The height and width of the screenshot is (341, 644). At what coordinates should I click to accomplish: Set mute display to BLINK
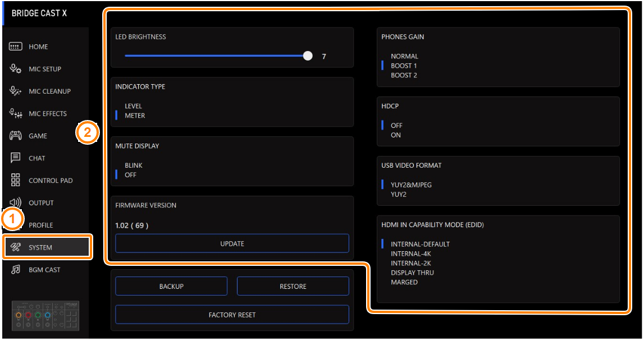click(x=134, y=165)
